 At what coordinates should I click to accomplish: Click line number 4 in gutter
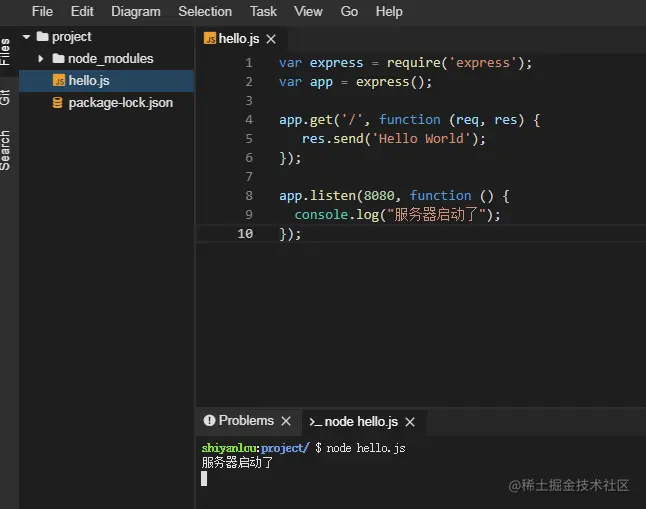click(248, 120)
